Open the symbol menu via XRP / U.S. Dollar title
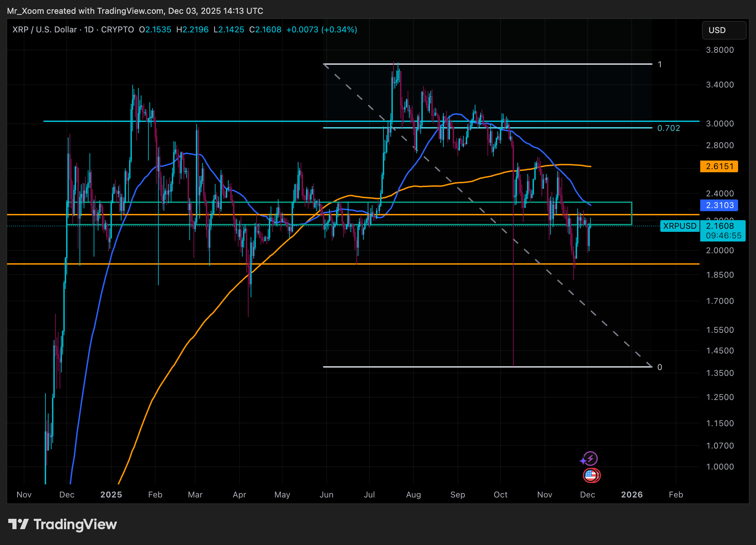 coord(45,30)
